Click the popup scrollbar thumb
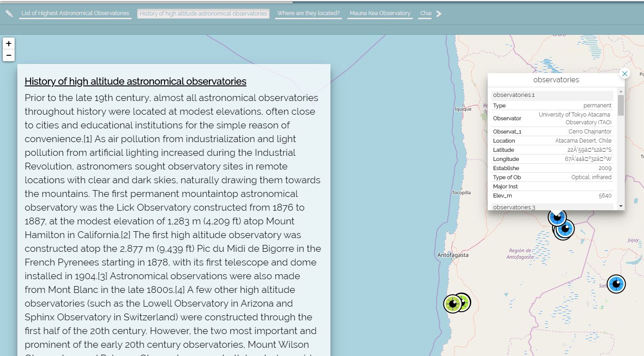This screenshot has width=644, height=356. [621, 105]
